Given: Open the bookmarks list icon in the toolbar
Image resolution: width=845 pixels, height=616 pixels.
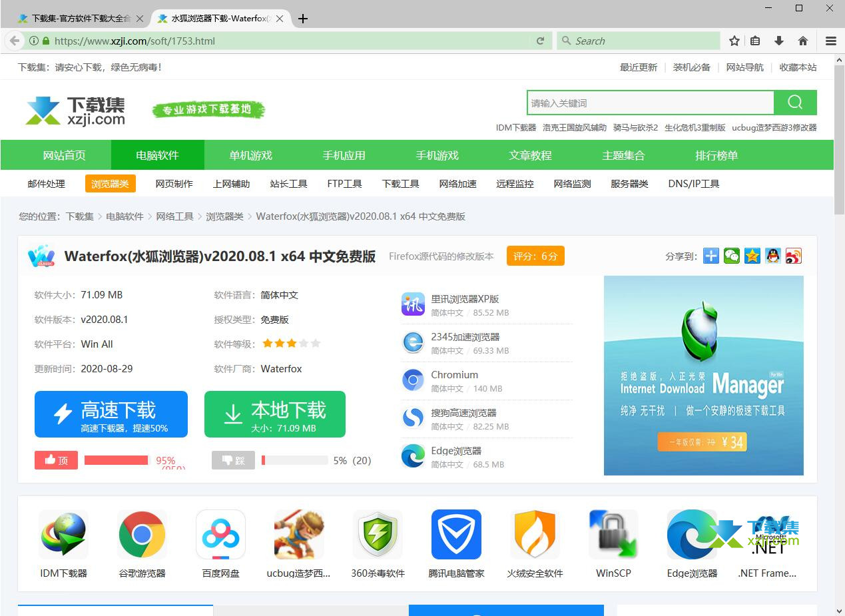Looking at the screenshot, I should pyautogui.click(x=755, y=41).
